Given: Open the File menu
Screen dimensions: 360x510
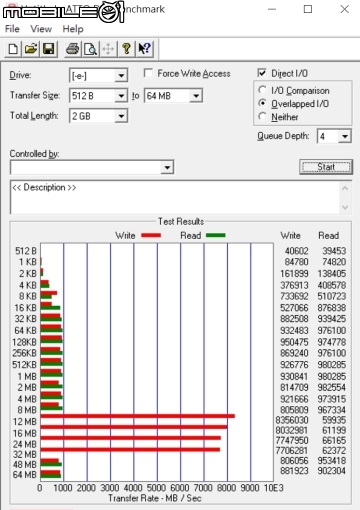Looking at the screenshot, I should point(12,29).
